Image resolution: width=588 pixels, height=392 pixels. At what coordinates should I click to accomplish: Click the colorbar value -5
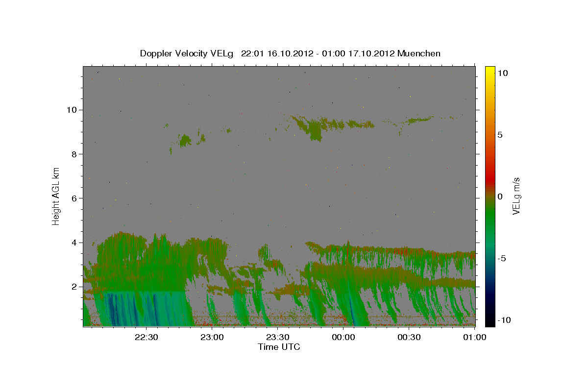point(502,258)
